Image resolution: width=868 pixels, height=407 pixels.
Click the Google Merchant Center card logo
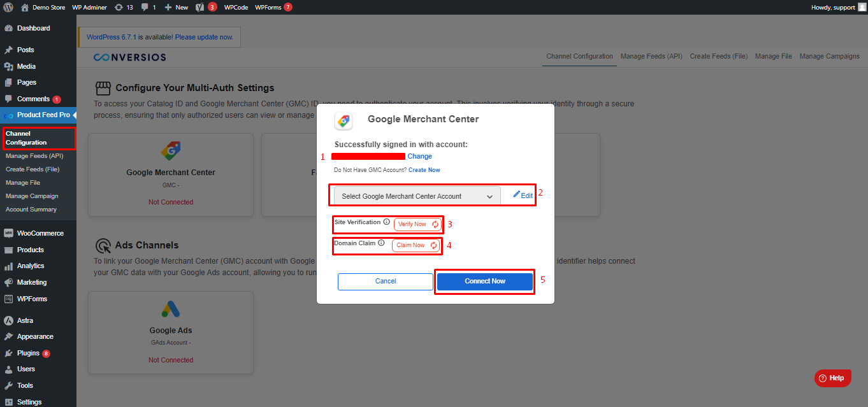[x=170, y=151]
